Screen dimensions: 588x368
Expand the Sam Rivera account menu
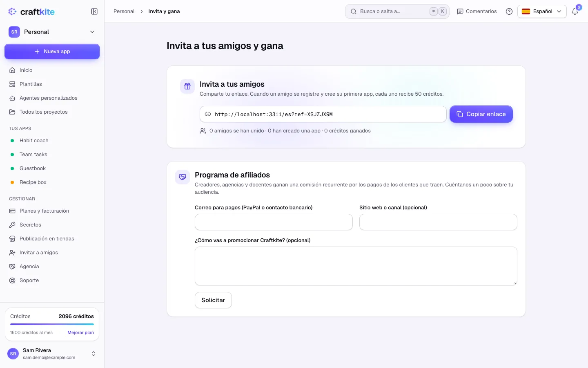pos(52,354)
